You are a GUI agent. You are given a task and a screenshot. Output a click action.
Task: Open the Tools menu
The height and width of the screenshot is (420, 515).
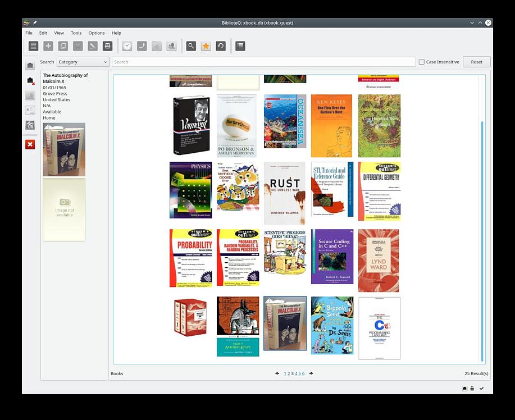(x=76, y=33)
